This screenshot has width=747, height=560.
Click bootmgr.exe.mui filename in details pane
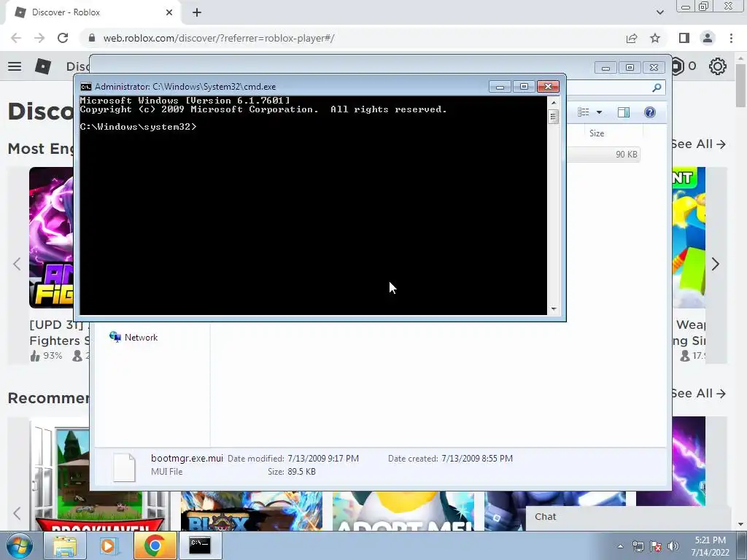point(187,458)
